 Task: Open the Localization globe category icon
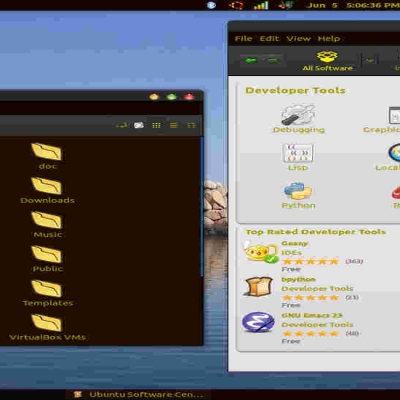click(394, 153)
